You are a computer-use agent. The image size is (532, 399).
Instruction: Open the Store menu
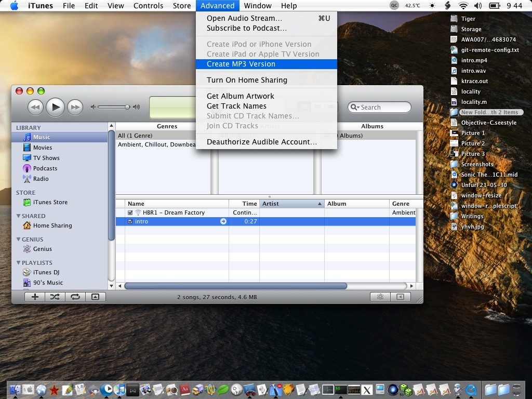point(182,6)
